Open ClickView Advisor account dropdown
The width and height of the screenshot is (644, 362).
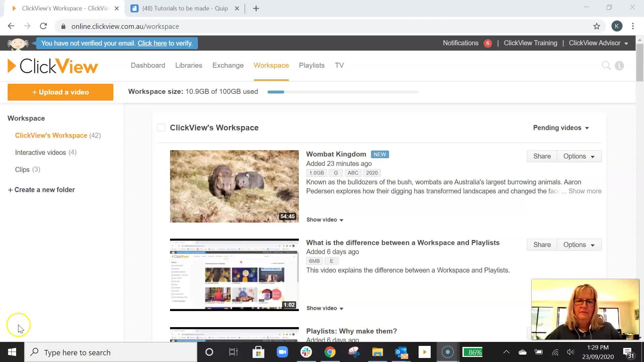pyautogui.click(x=598, y=43)
